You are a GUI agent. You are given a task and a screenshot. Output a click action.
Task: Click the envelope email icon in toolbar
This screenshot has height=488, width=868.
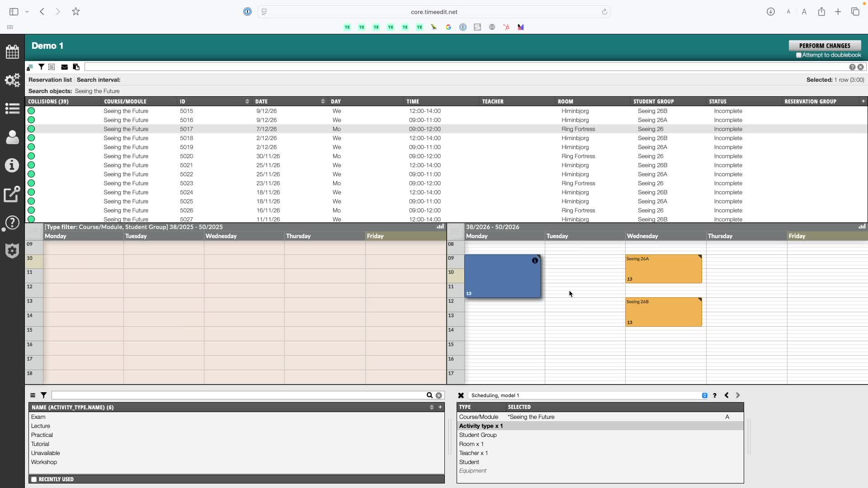point(64,67)
